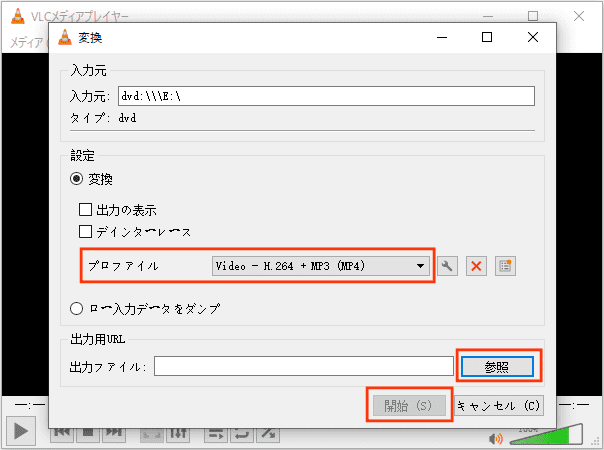Screen dimensions: 604x450
Task: Click the 入力元 field showing dvd:\\\E:\
Action: click(x=326, y=96)
